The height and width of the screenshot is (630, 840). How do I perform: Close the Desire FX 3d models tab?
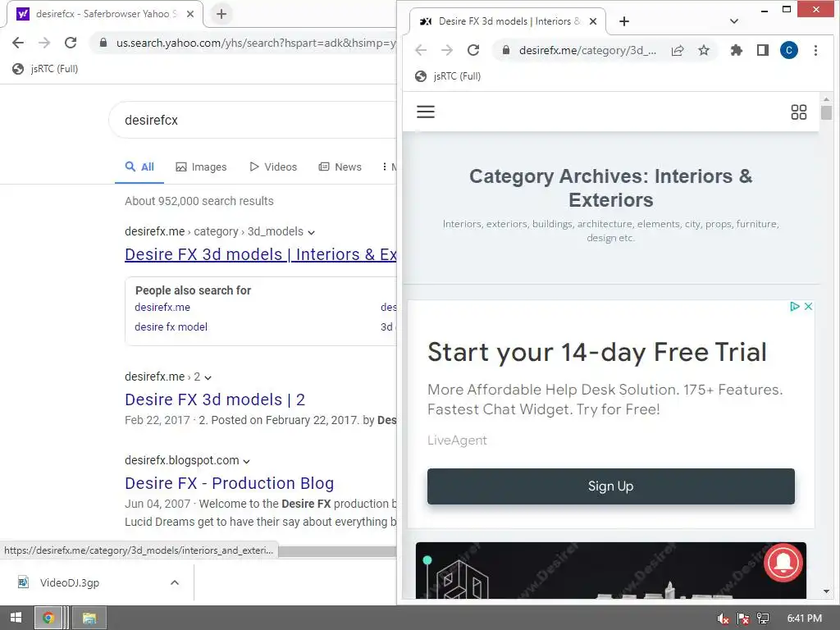[x=593, y=21]
